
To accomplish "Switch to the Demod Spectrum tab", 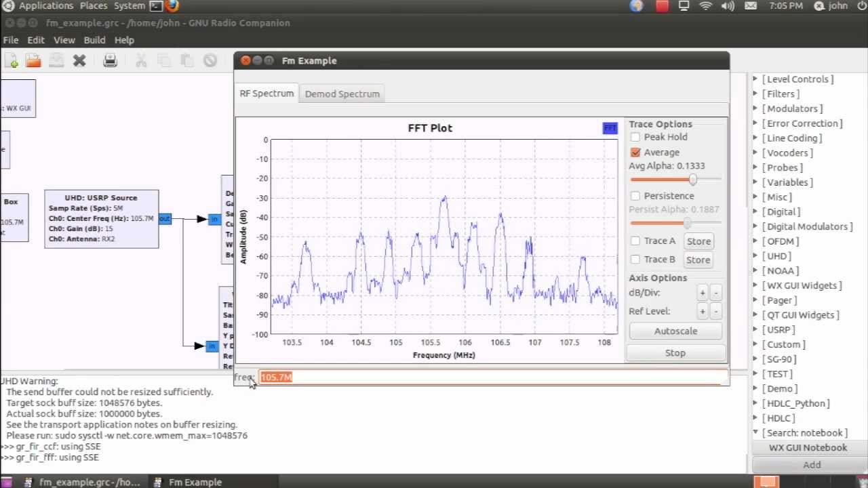I will tap(342, 94).
